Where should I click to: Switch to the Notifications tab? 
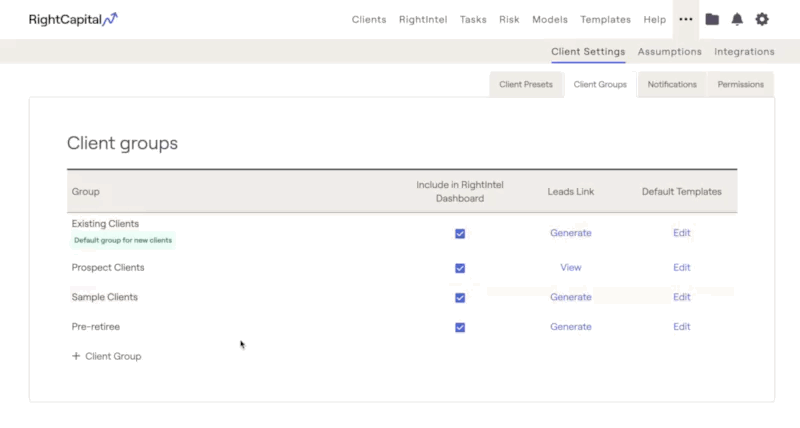tap(672, 84)
